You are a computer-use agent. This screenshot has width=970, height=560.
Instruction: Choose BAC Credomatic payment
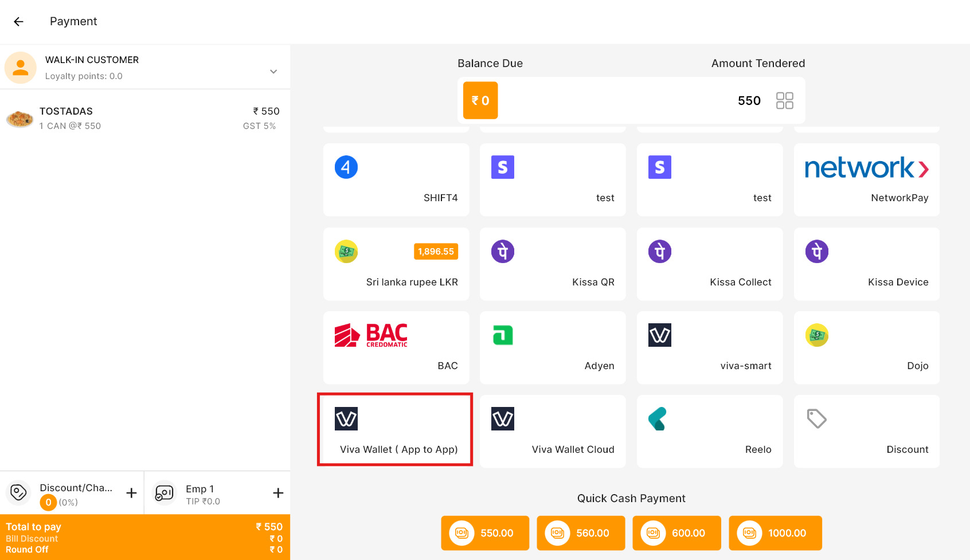(396, 348)
